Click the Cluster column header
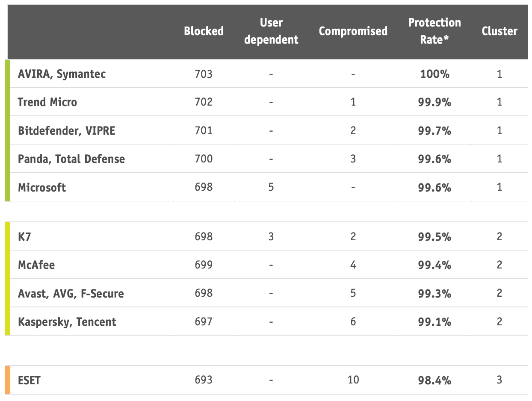The width and height of the screenshot is (532, 401). pos(499,31)
